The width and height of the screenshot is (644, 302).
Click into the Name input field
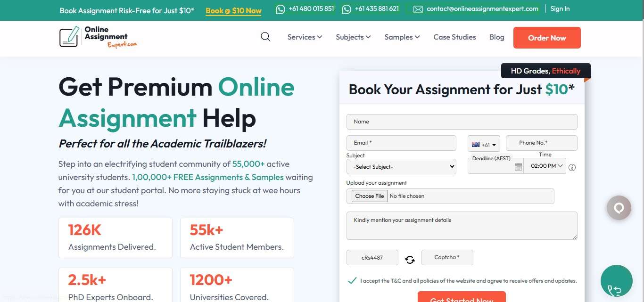coord(462,122)
